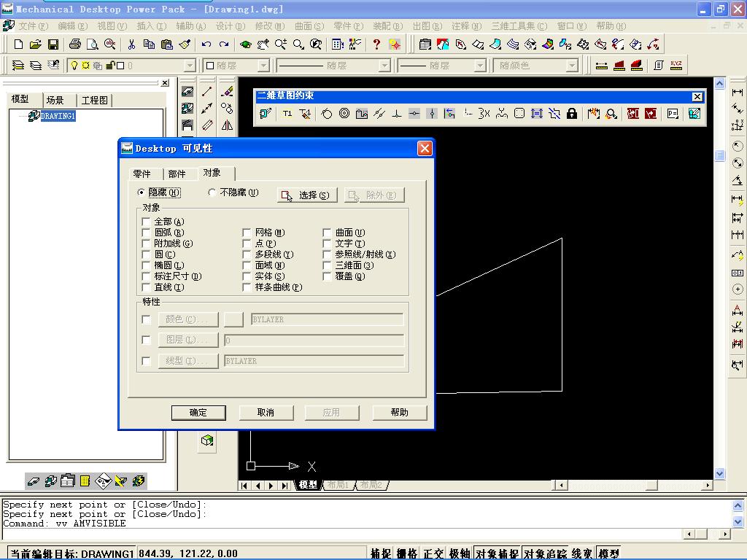Click the Save diskette icon
The height and width of the screenshot is (560, 747).
[x=53, y=44]
